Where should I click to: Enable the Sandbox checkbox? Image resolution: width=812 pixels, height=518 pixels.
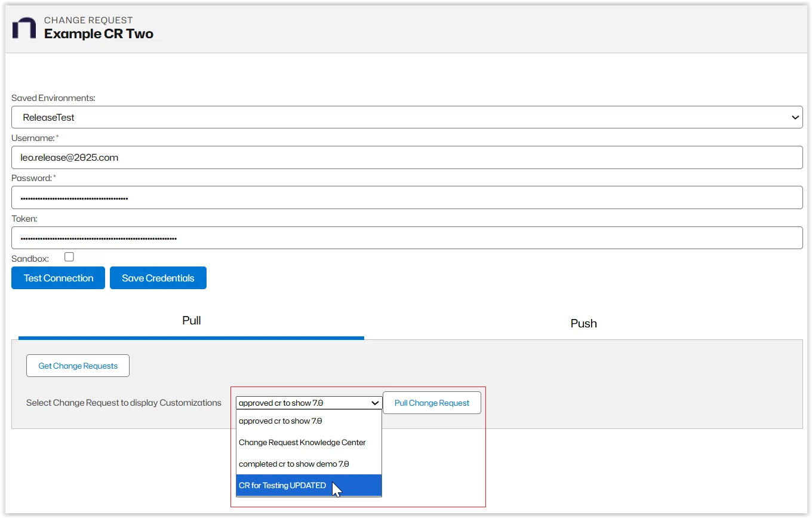point(69,257)
